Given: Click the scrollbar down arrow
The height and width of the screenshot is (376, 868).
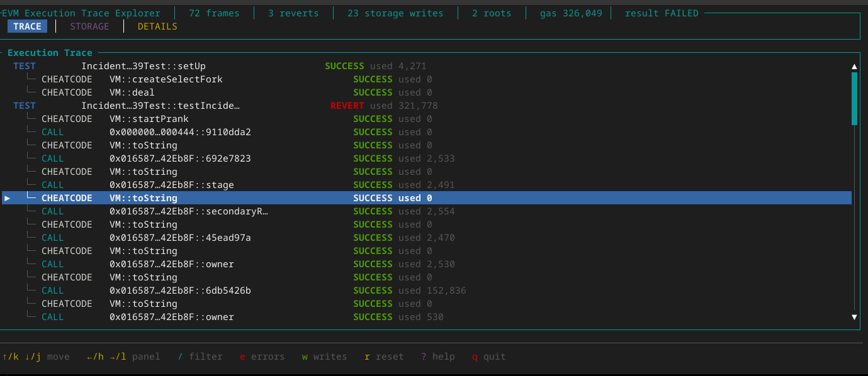Looking at the screenshot, I should 854,317.
